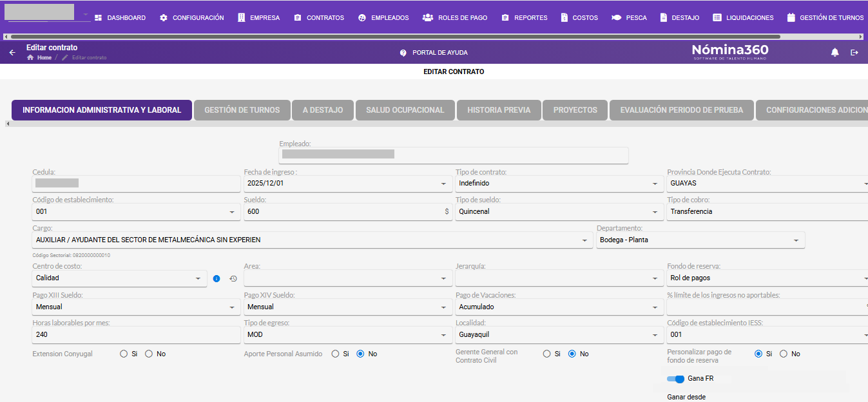Click the Empleado field

click(x=454, y=155)
